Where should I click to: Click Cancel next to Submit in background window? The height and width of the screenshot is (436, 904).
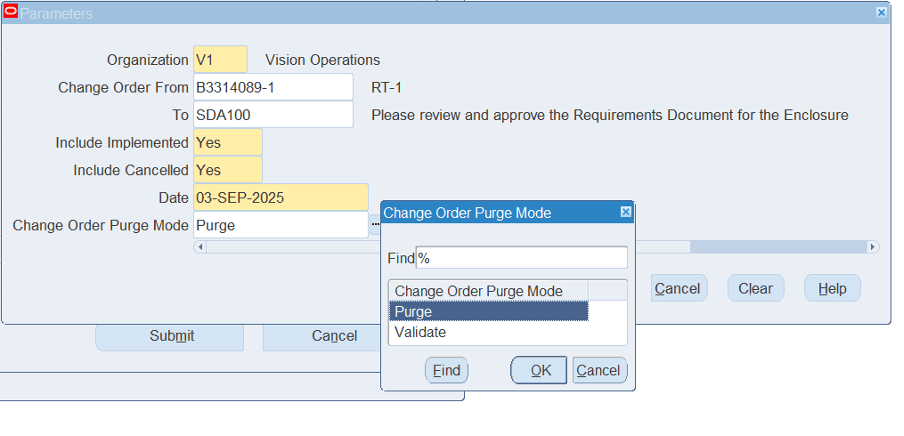[x=321, y=337]
